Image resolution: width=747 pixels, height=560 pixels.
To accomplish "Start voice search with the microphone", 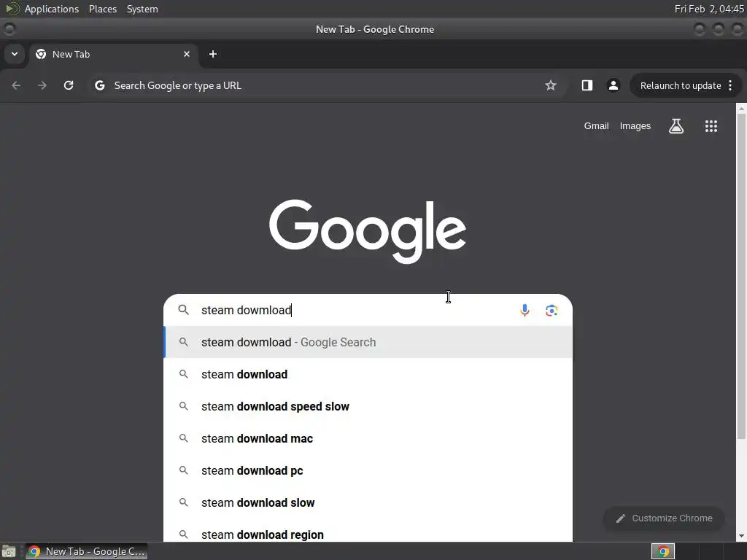I will tap(525, 311).
